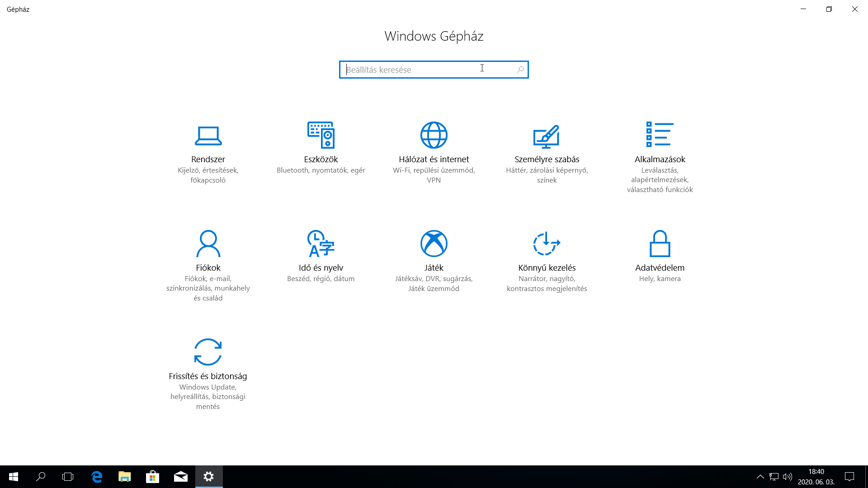
Task: Open the Rendszer laptop icon
Action: [x=208, y=136]
